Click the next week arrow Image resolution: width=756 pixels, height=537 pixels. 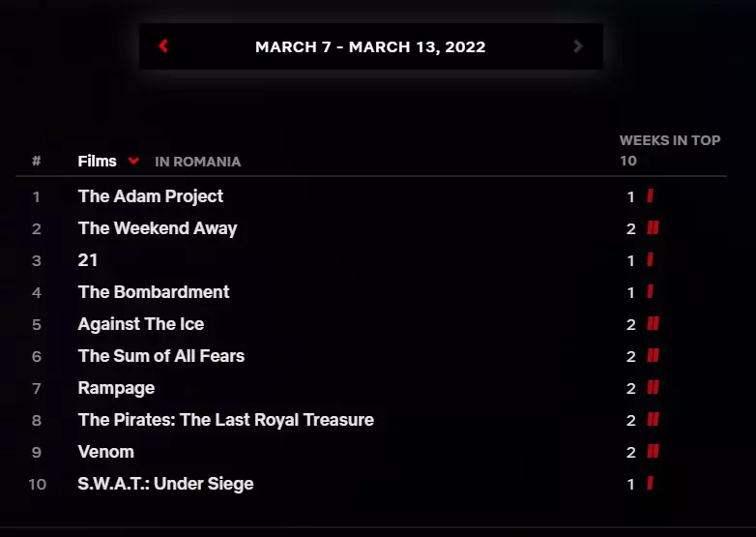pos(578,46)
